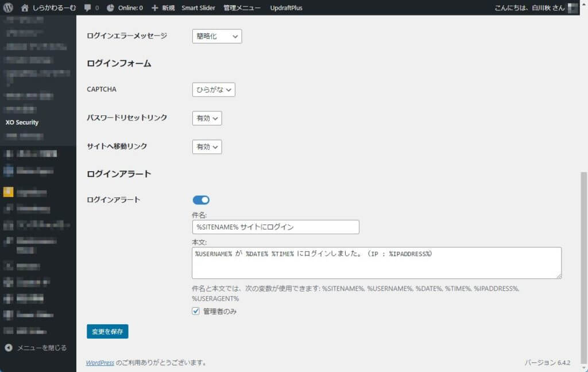588x372 pixels.
Task: Open UpdraftPlus in the admin bar
Action: [x=286, y=8]
